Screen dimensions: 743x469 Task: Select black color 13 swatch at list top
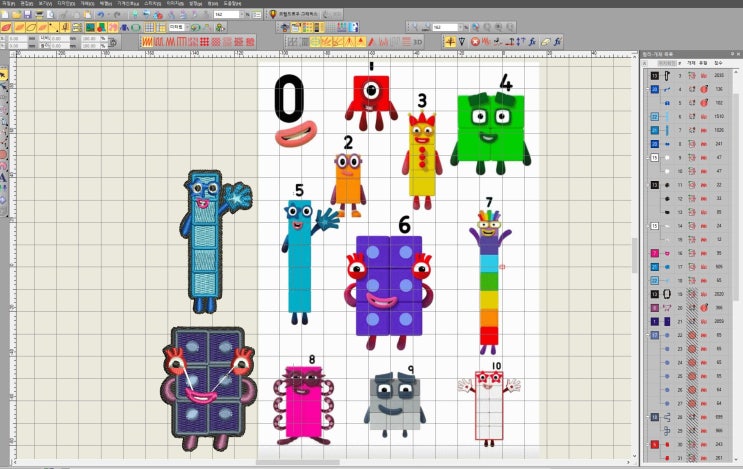(655, 75)
